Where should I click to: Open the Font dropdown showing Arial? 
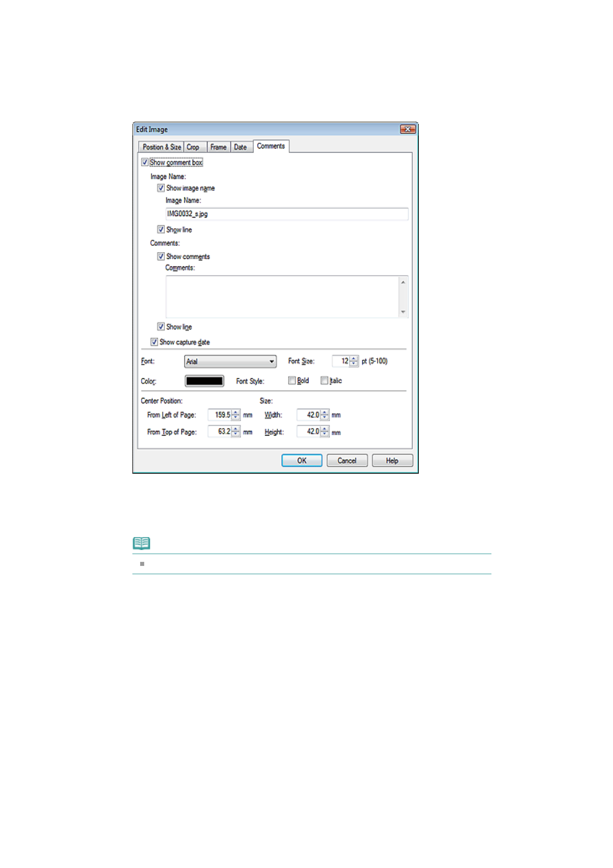[230, 361]
